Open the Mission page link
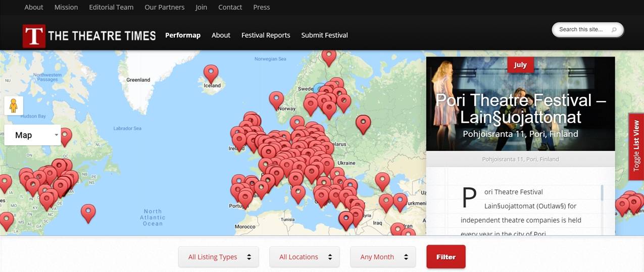Viewport: 644px width, 272px height. [x=66, y=7]
